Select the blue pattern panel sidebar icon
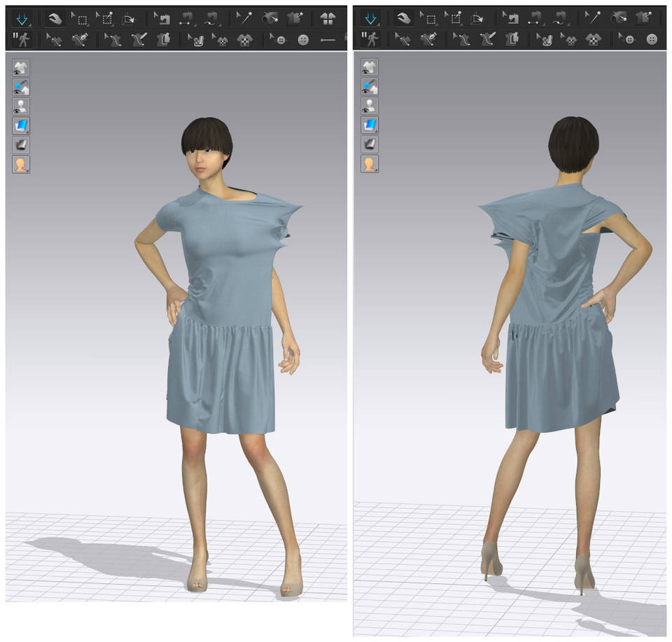Screen dimensions: 672x642 [21, 125]
